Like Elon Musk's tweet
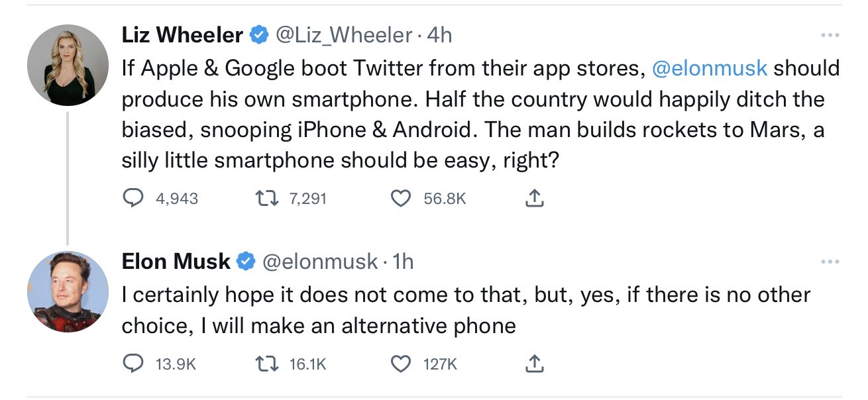 point(400,364)
